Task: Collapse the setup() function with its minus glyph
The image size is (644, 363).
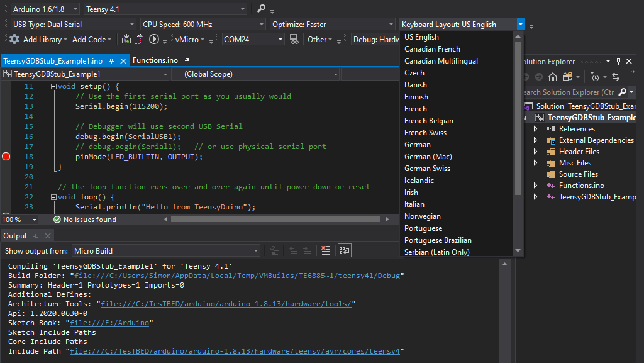Action: pyautogui.click(x=53, y=86)
